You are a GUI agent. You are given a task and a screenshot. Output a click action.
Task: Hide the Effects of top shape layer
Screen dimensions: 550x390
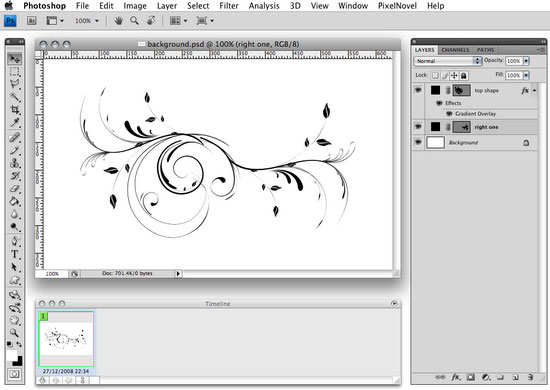pos(439,103)
